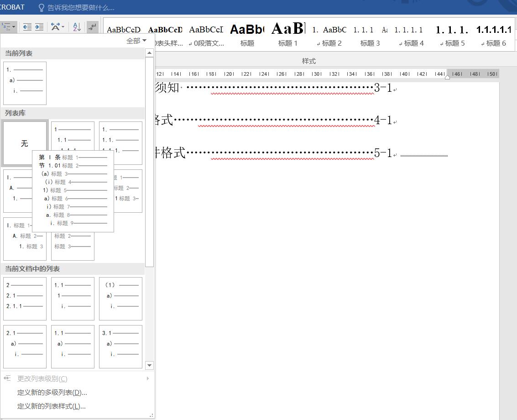Toggle show/hide paragraph marks button
Viewport: 517px width, 420px height.
point(92,27)
